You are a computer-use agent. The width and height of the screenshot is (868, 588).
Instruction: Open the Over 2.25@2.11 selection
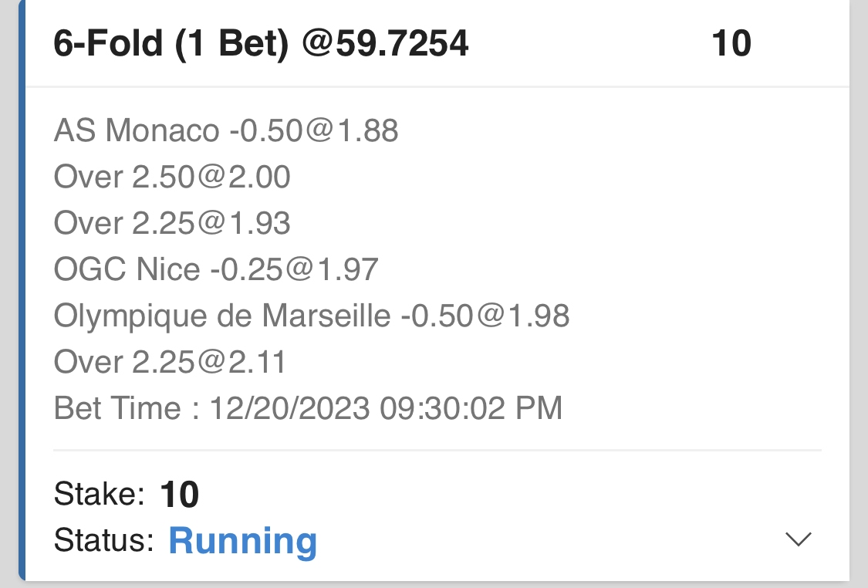pyautogui.click(x=170, y=363)
